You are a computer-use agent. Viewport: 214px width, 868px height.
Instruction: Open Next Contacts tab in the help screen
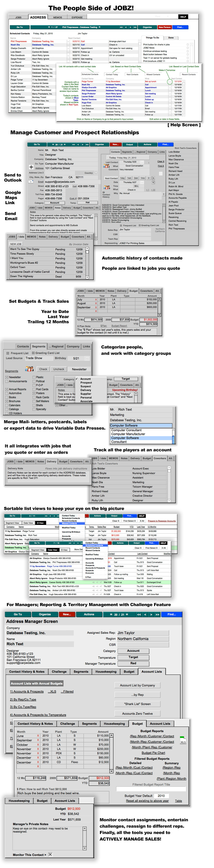click(x=132, y=74)
